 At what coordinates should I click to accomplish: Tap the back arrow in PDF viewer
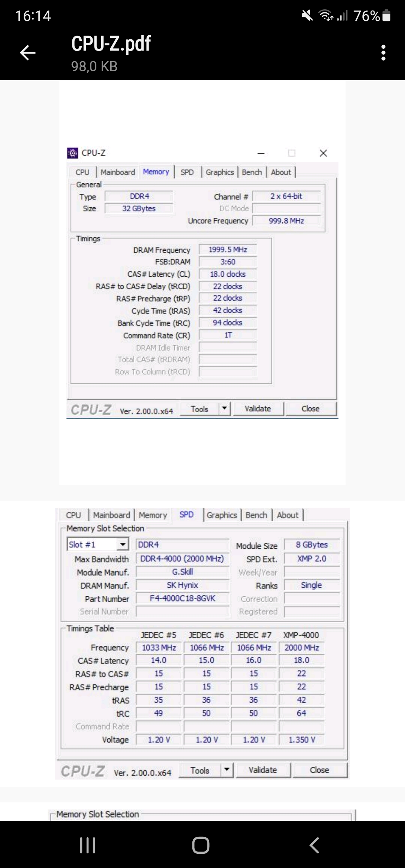(28, 52)
